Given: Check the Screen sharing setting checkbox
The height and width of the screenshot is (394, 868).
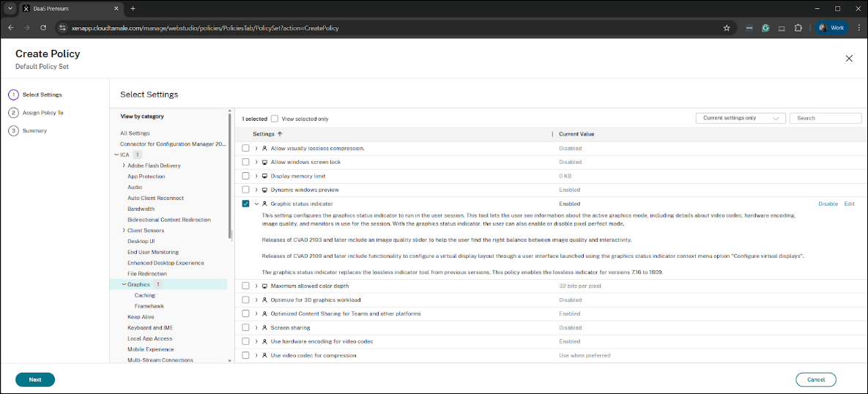Looking at the screenshot, I should (x=246, y=327).
